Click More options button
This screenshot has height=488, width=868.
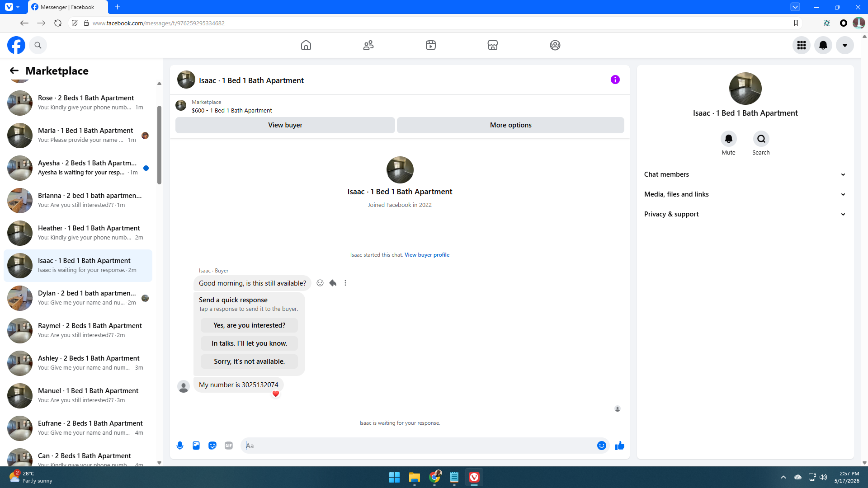(x=510, y=125)
